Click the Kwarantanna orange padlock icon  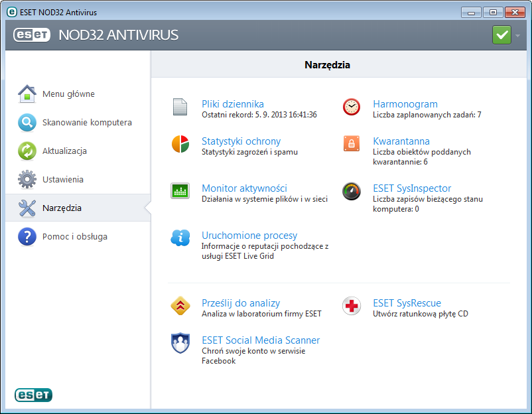352,143
